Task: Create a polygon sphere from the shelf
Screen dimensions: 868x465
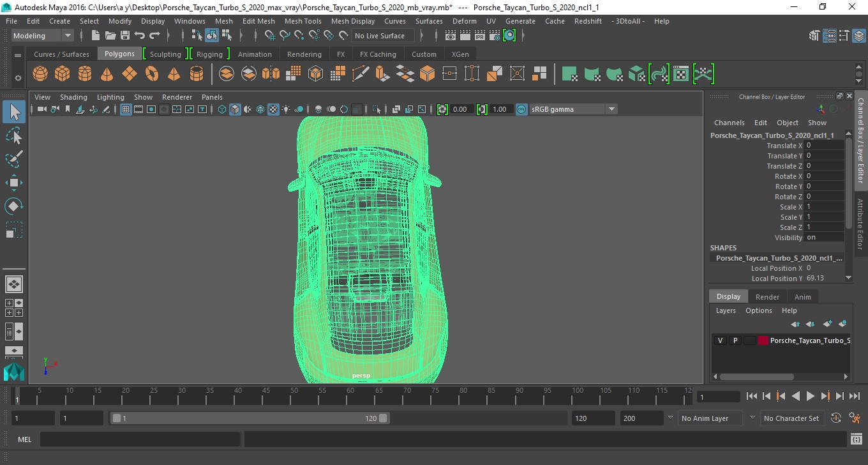Action: 40,74
